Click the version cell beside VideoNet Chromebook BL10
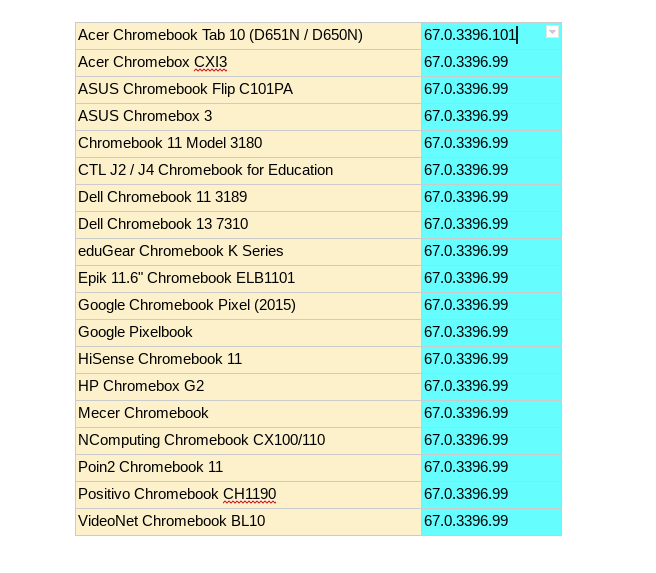Viewport: 656px width, 573px height. (491, 522)
